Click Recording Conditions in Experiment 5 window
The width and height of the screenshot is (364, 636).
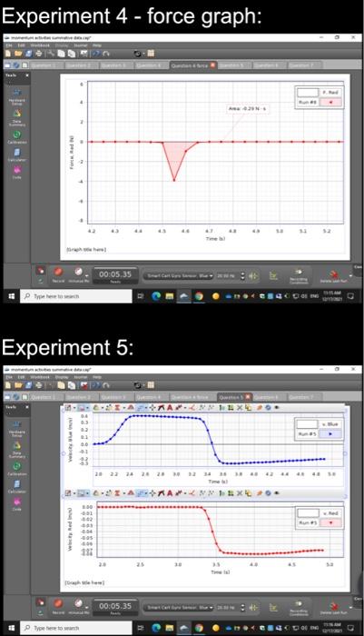point(299,608)
